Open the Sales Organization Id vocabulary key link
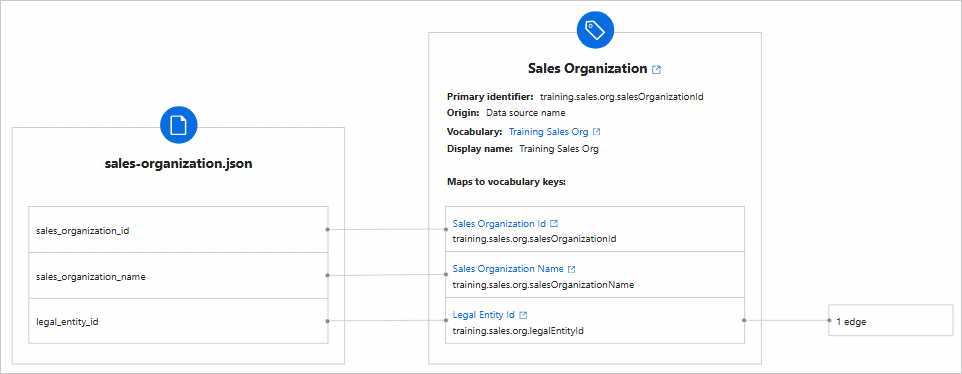 point(499,224)
